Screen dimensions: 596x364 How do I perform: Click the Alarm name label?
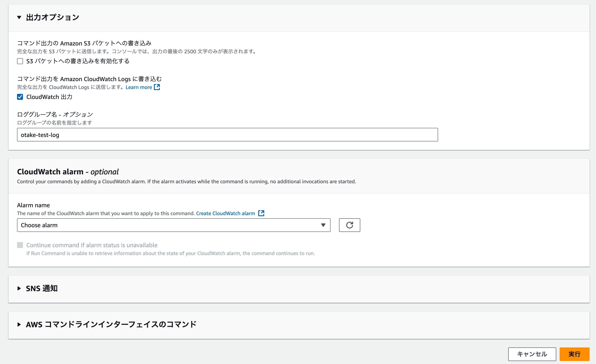click(33, 205)
